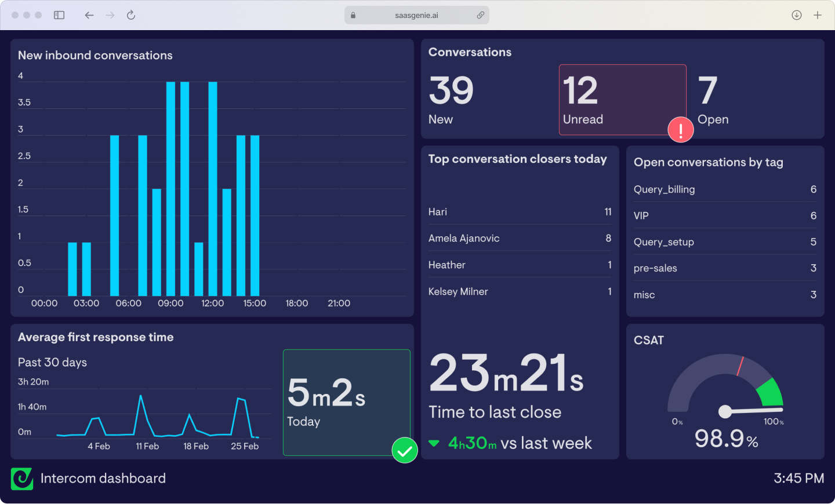Click the padlock icon in the address bar

point(353,15)
